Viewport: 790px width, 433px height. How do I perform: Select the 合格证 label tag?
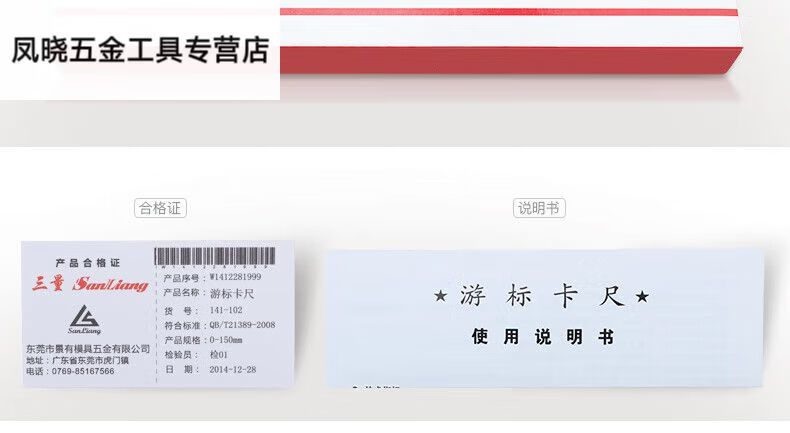pyautogui.click(x=160, y=208)
